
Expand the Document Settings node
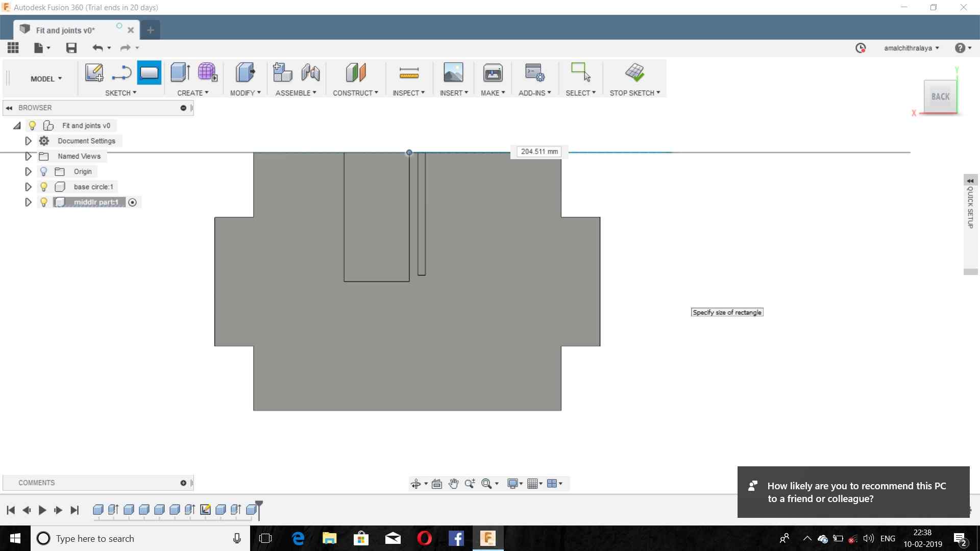pyautogui.click(x=29, y=141)
